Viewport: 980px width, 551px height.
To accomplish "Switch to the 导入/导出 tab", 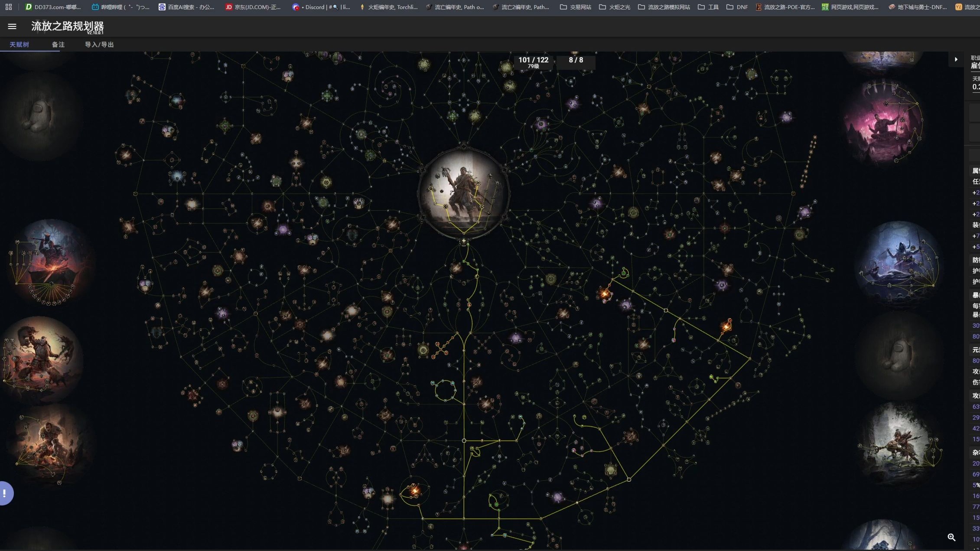I will point(99,45).
